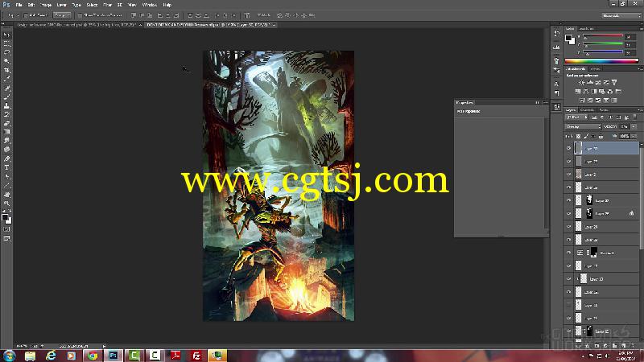Select the Horizontal Type tool
644x362 pixels.
pos(6,167)
